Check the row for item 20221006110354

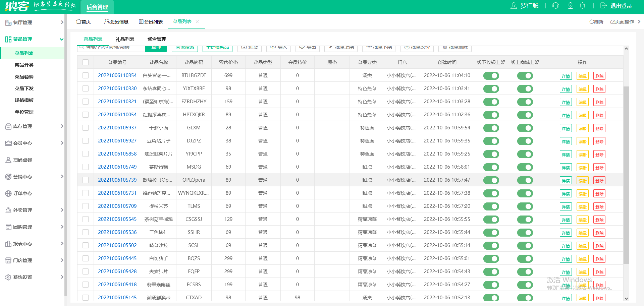[86, 75]
